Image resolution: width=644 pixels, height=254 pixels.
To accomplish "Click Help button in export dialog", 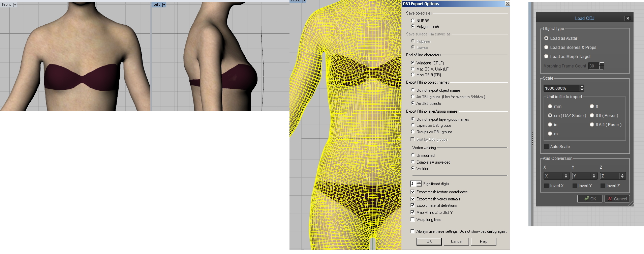I will (x=484, y=242).
